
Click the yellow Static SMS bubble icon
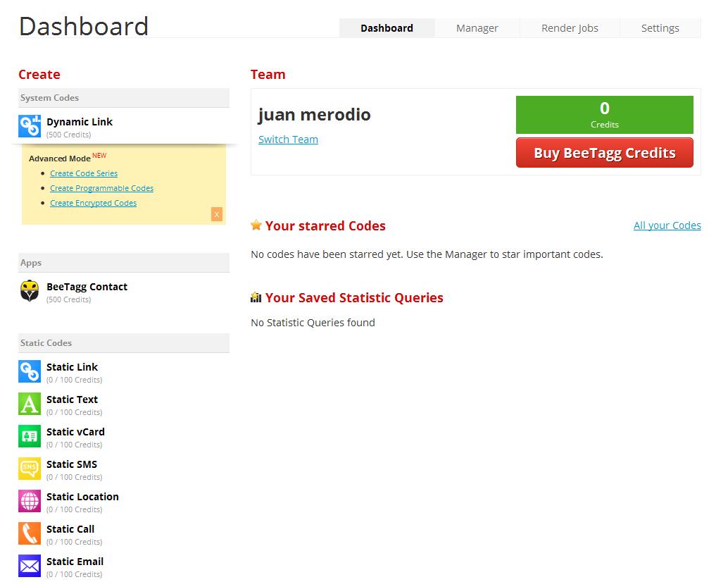[30, 469]
